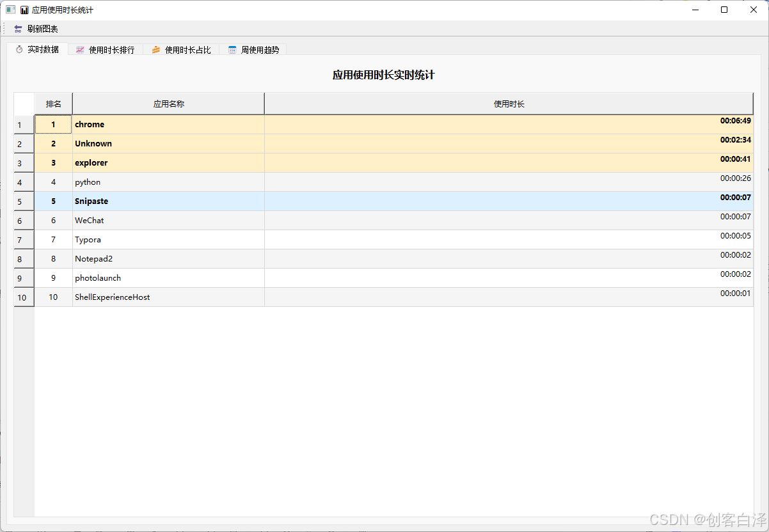This screenshot has width=769, height=532.
Task: Minimize the 应用使用时长统计 window
Action: tap(695, 10)
